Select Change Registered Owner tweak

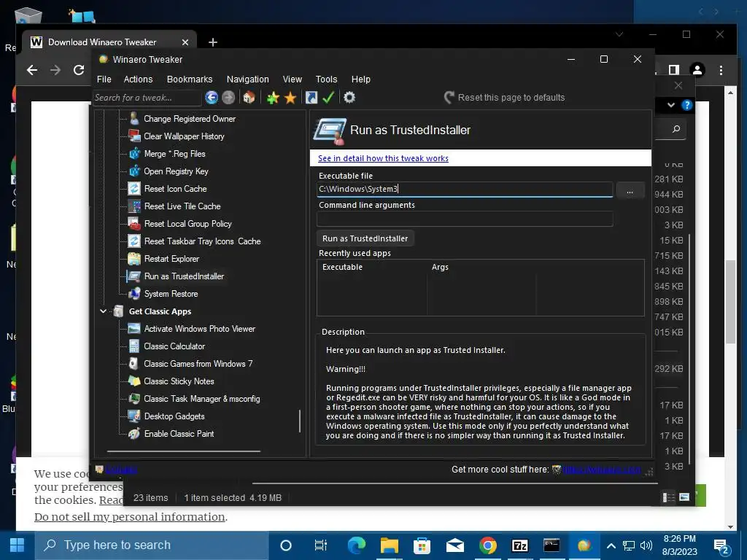(190, 119)
